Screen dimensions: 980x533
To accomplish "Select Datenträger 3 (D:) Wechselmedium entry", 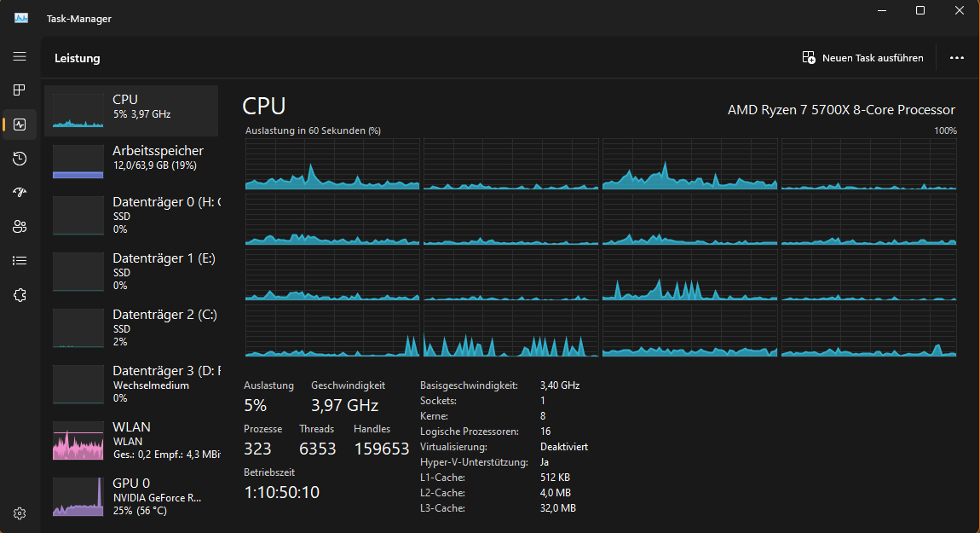I will pyautogui.click(x=131, y=384).
